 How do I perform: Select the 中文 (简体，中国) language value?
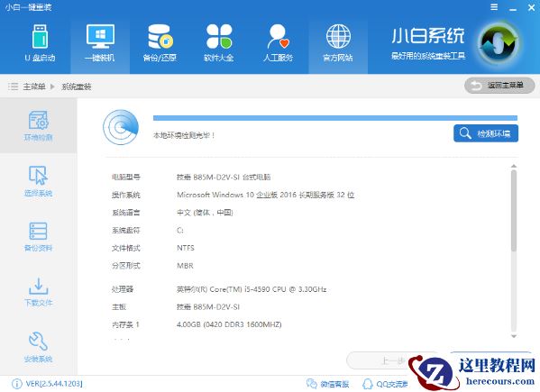[x=205, y=213]
